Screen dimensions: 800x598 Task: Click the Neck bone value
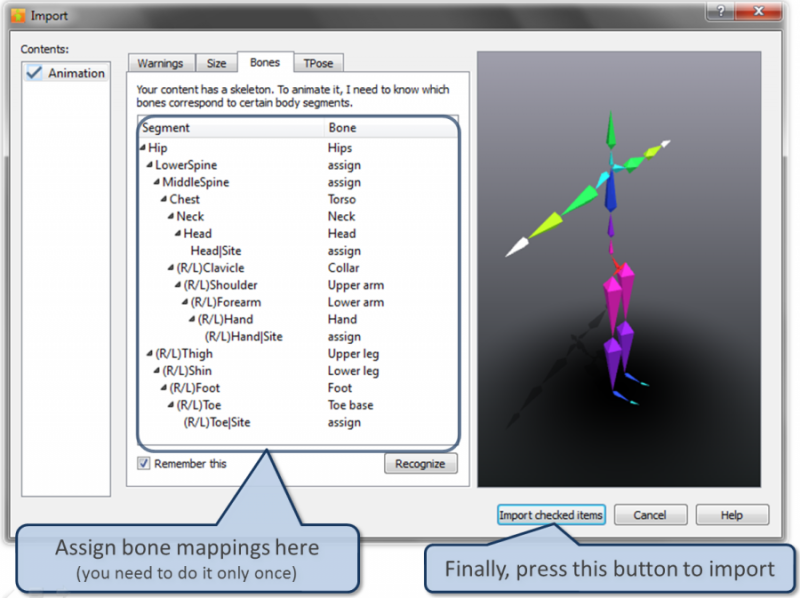(341, 216)
